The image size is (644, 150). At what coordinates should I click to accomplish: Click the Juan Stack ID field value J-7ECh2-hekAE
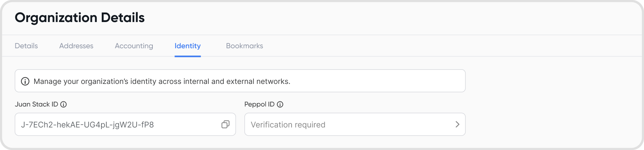click(x=87, y=125)
